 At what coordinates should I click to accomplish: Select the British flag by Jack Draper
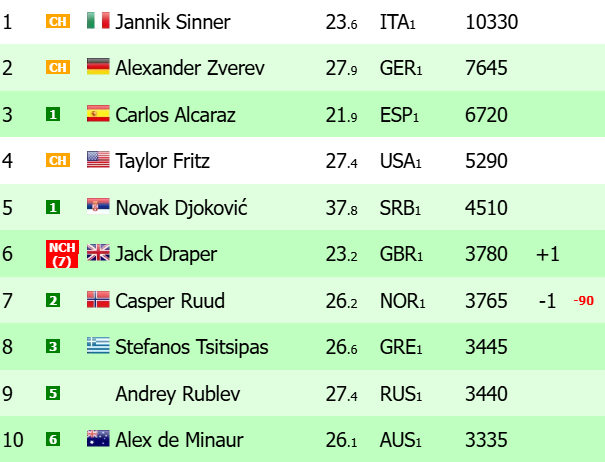[98, 253]
